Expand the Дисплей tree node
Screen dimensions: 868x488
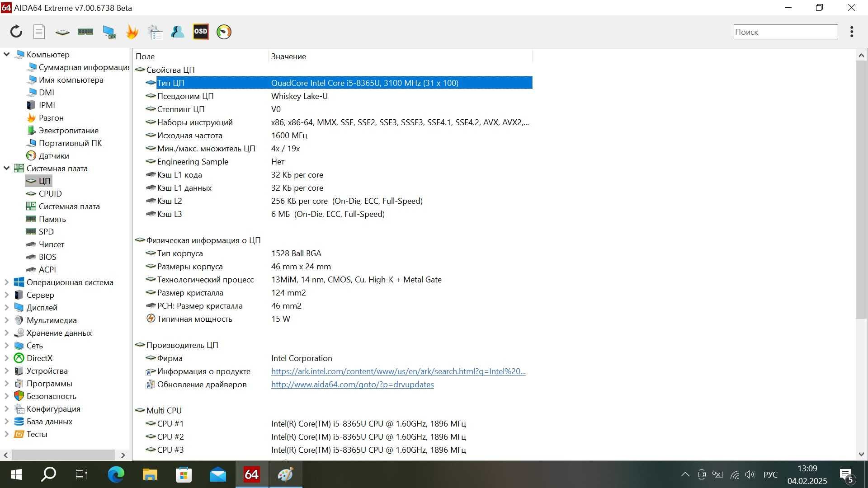point(7,307)
